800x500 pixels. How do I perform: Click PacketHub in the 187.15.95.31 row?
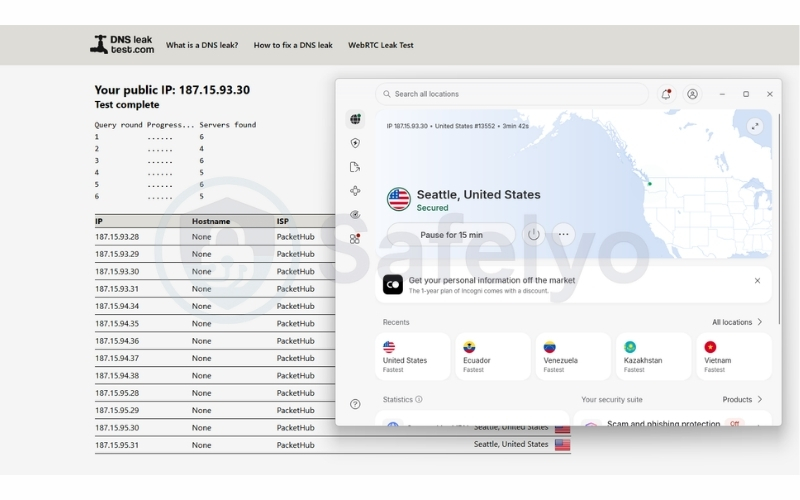click(x=295, y=445)
